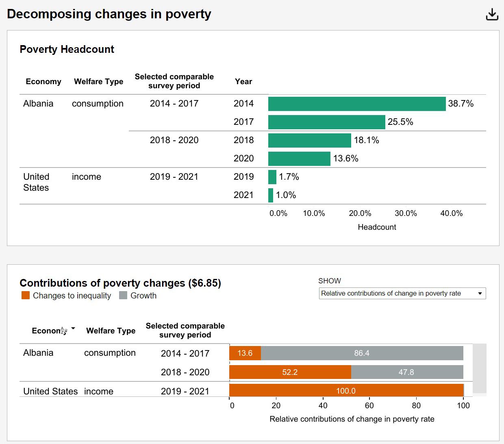Screen dimensions: 504x444
Task: Click the 'Year' column header
Action: tap(243, 81)
